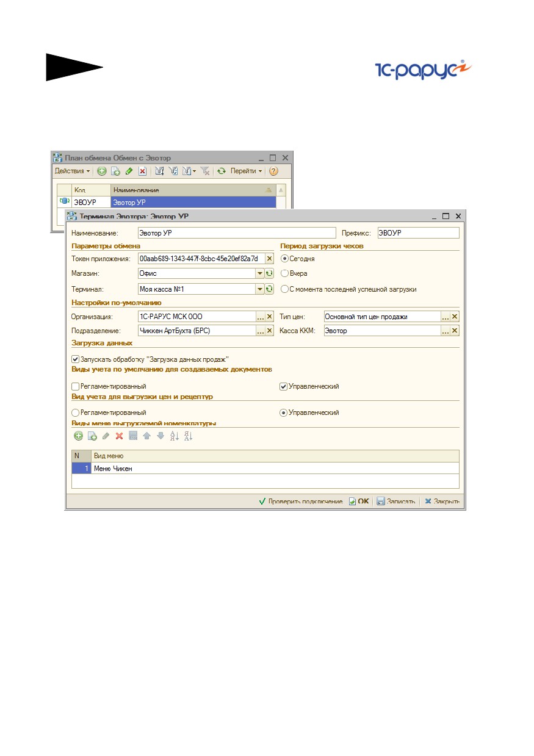This screenshot has height=756, width=534.
Task: Open selection button for Касса ККМ field
Action: [x=446, y=331]
